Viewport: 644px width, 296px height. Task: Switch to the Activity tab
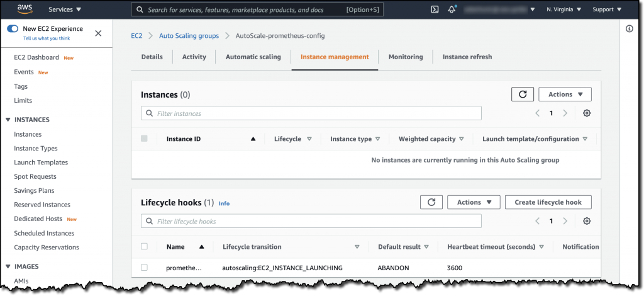click(194, 57)
